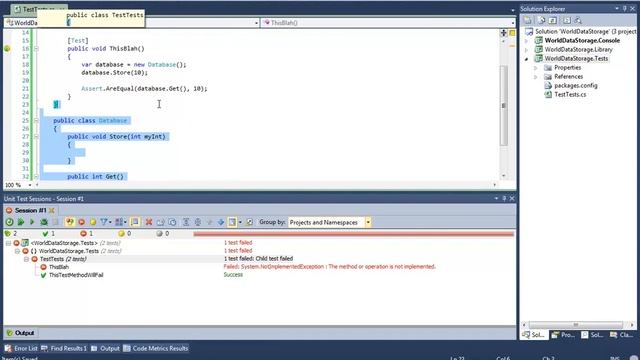This screenshot has width=640, height=360.
Task: Open the editor zoom 100 % dropdown
Action: coord(29,185)
